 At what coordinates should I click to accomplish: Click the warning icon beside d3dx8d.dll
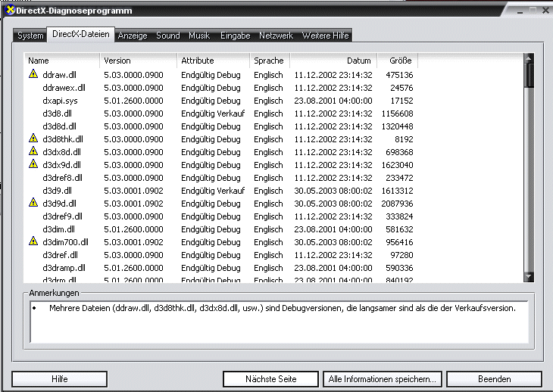coord(33,151)
